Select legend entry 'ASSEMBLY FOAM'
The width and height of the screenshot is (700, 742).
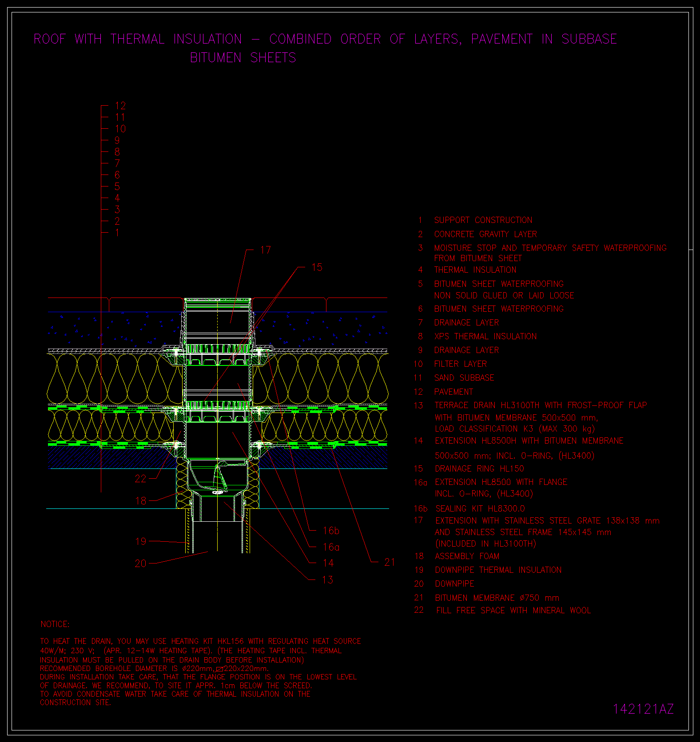tap(467, 556)
